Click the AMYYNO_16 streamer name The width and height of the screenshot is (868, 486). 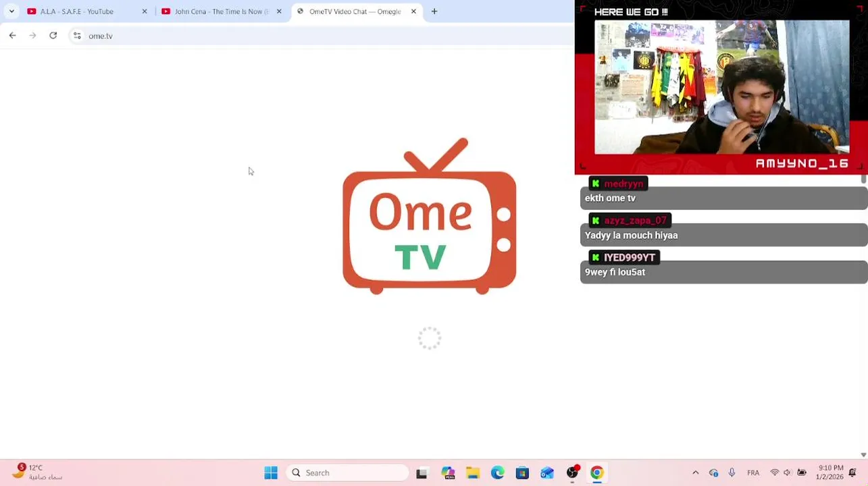coord(802,163)
